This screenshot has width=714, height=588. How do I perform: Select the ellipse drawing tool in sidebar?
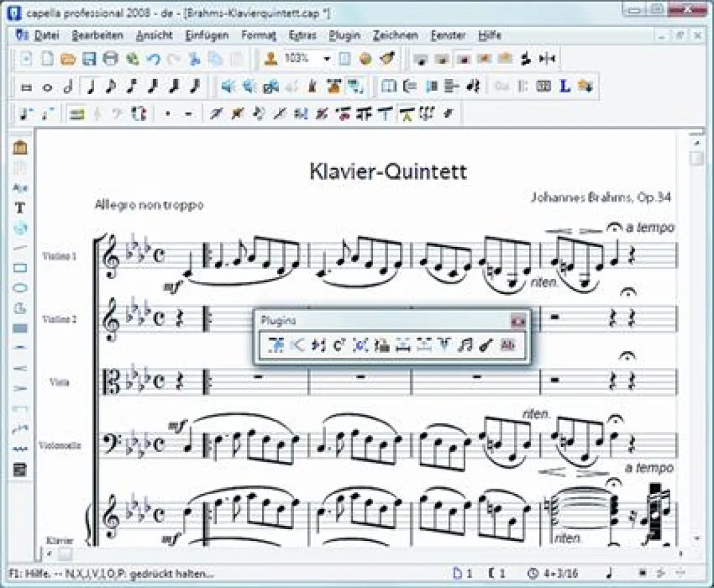click(20, 287)
